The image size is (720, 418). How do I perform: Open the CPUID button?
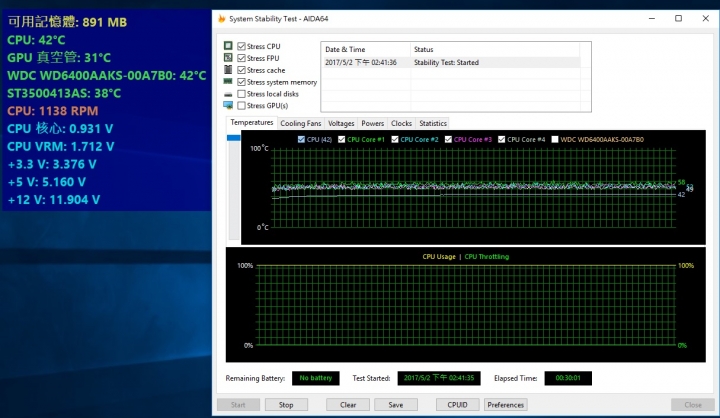[x=457, y=405]
